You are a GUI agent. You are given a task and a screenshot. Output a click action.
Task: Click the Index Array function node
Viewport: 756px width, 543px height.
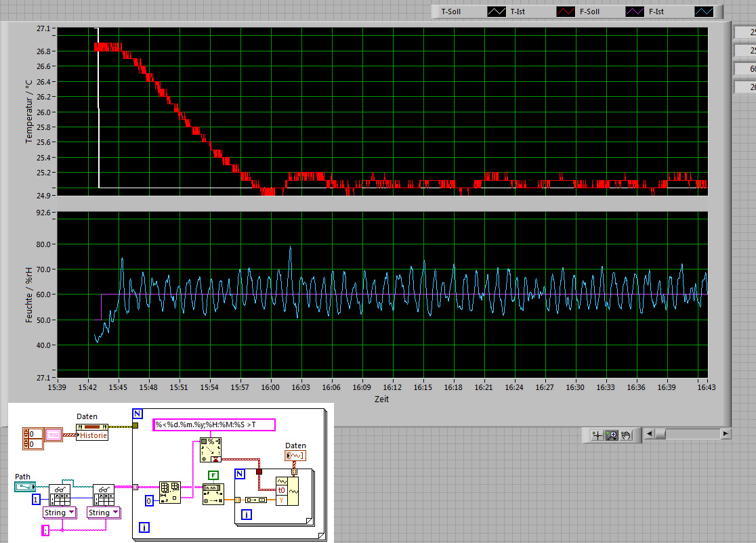pos(169,492)
